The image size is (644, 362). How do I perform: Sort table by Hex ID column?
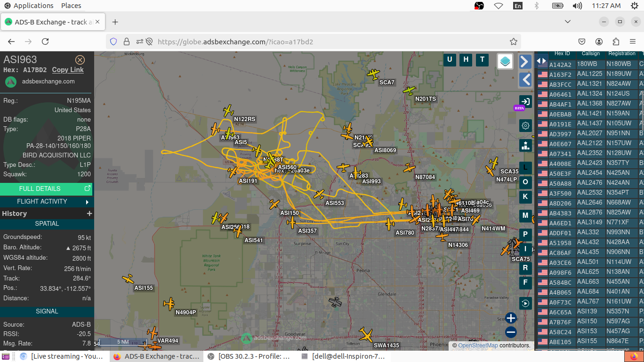point(562,54)
